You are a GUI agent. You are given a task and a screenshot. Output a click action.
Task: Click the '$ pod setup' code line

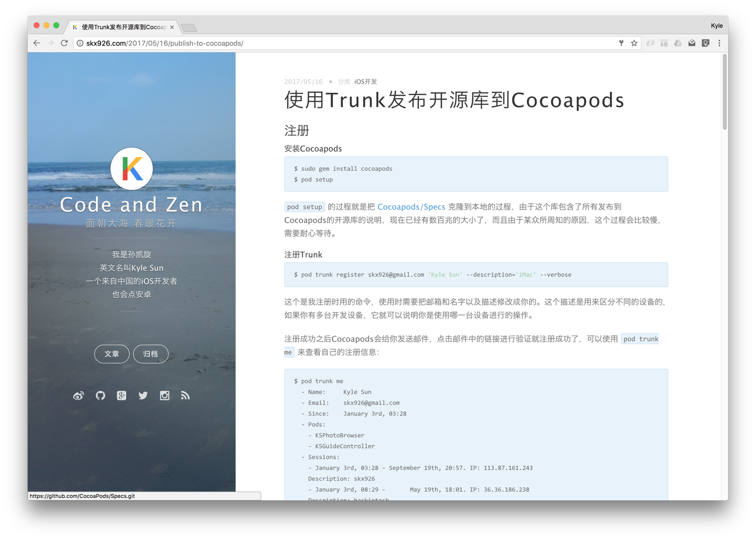tap(313, 180)
